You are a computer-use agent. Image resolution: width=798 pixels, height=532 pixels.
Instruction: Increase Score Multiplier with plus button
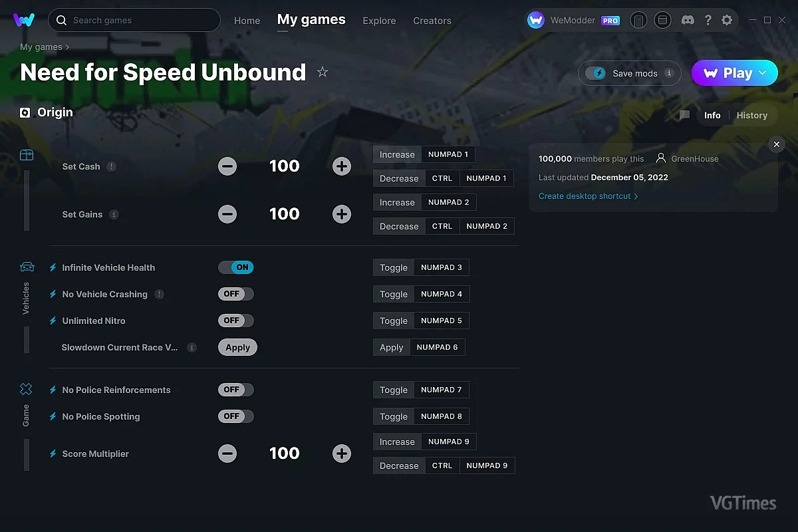tap(342, 454)
